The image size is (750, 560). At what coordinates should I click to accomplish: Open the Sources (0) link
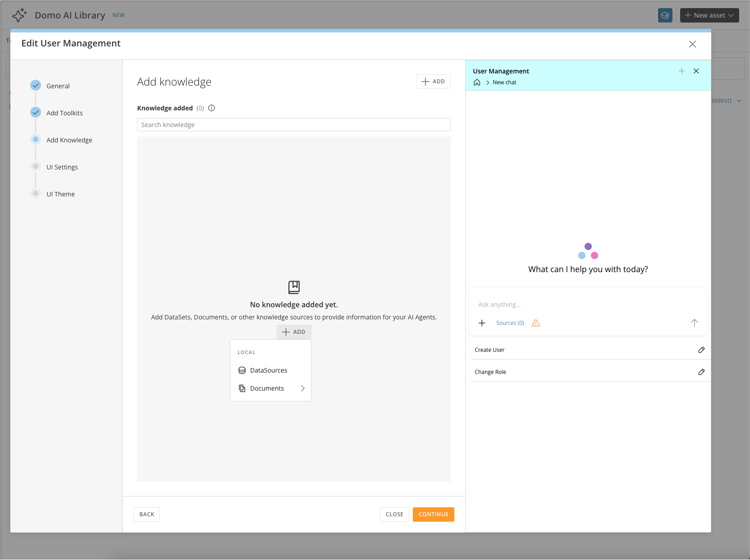[510, 323]
